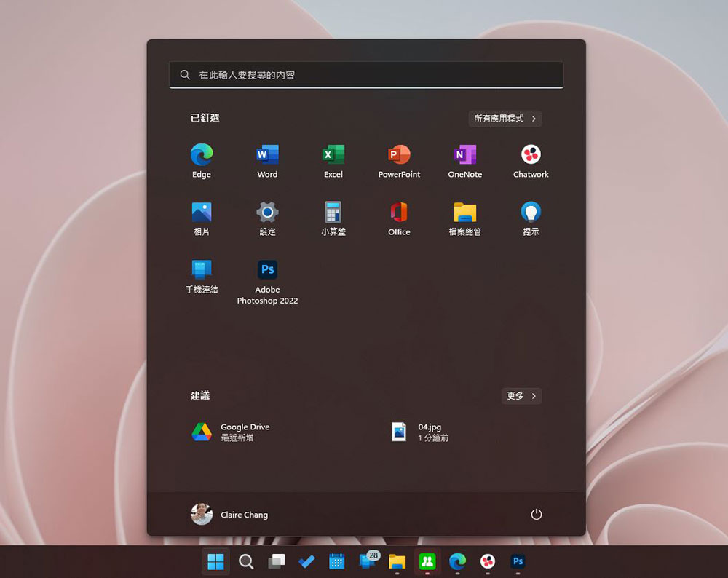Open recent file 04.jpg

420,432
